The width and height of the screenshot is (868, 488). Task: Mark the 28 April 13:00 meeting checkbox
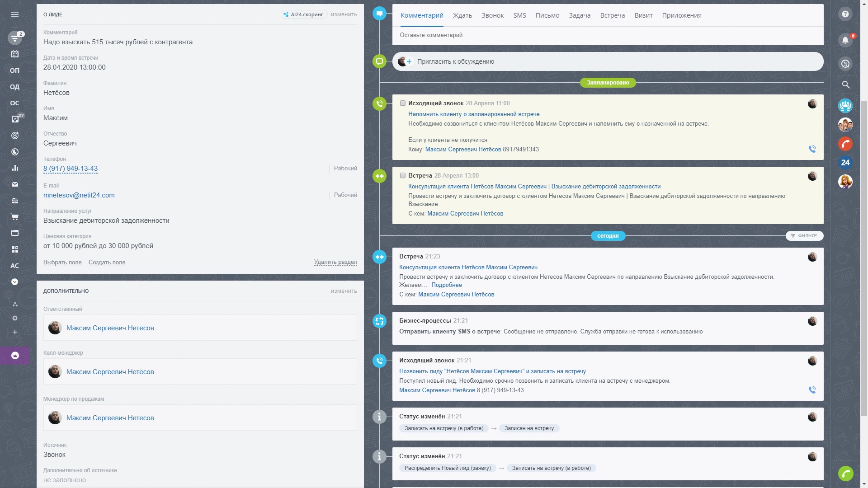[402, 175]
